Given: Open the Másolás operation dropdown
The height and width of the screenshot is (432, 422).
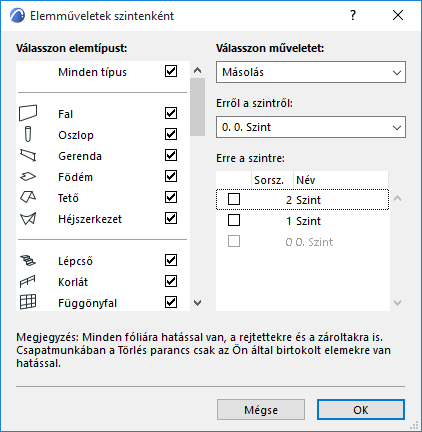Looking at the screenshot, I should 311,72.
